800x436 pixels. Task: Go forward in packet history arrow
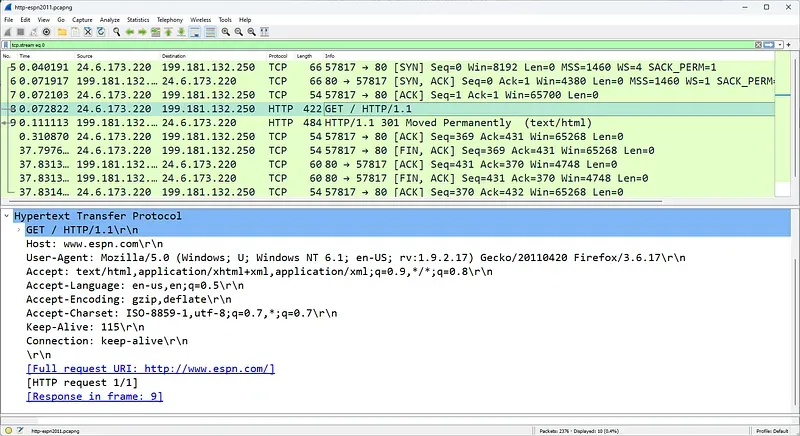142,32
